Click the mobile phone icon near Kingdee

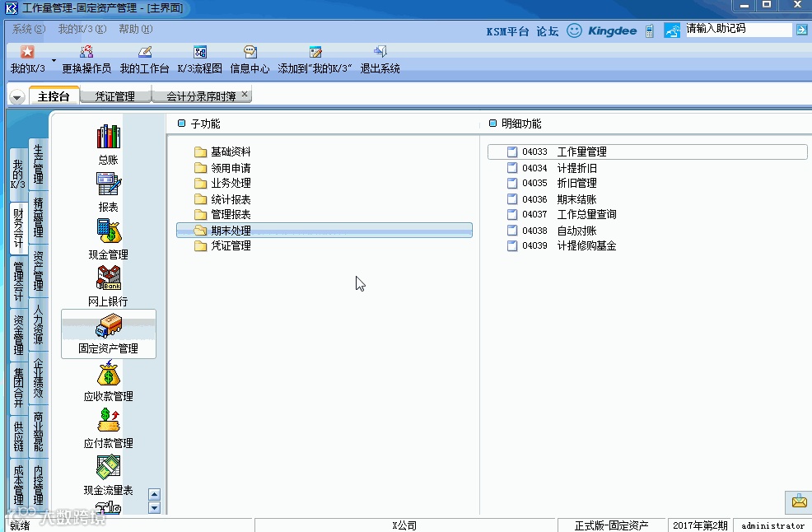click(650, 31)
